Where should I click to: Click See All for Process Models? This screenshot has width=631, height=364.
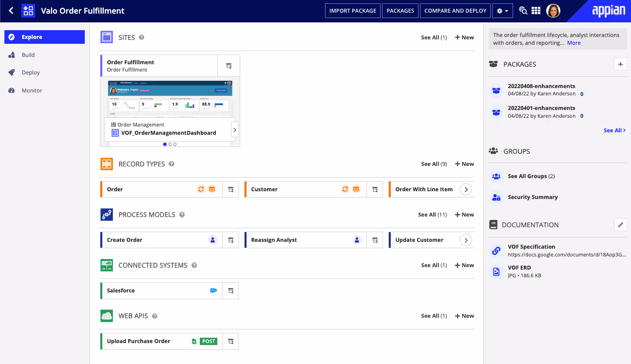tap(432, 215)
